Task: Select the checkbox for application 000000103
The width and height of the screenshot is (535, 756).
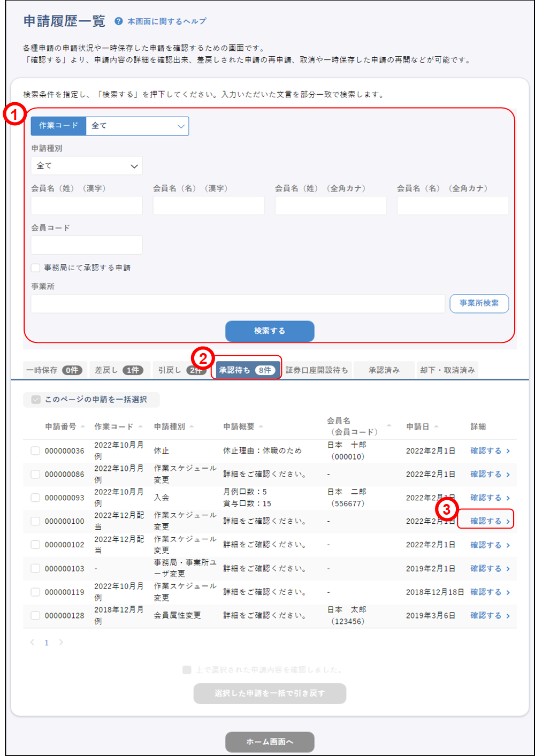Action: tap(35, 568)
